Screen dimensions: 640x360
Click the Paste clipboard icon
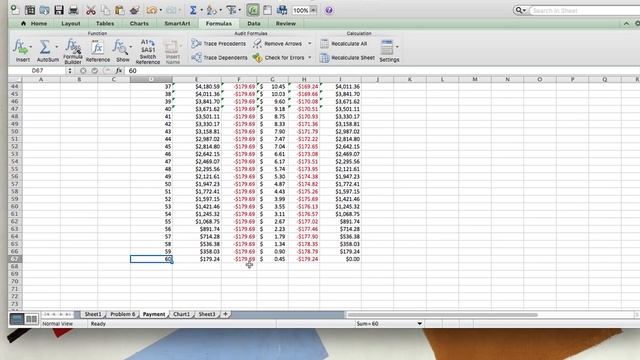pos(120,10)
